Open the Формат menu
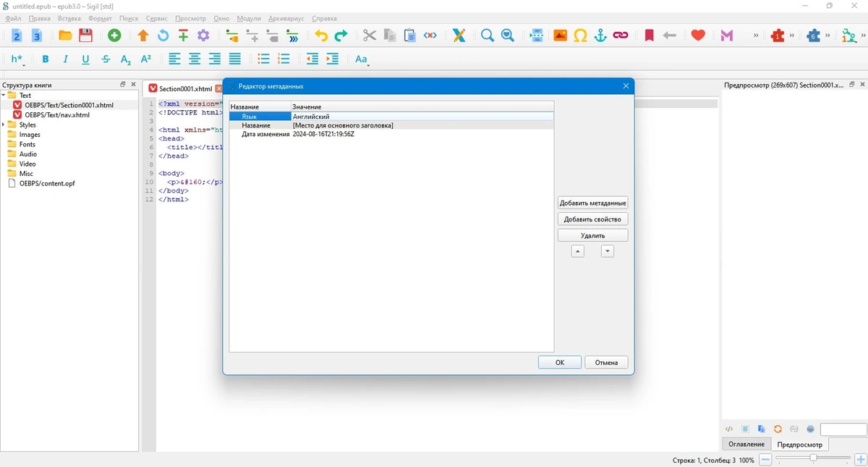The height and width of the screenshot is (467, 868). coord(100,18)
